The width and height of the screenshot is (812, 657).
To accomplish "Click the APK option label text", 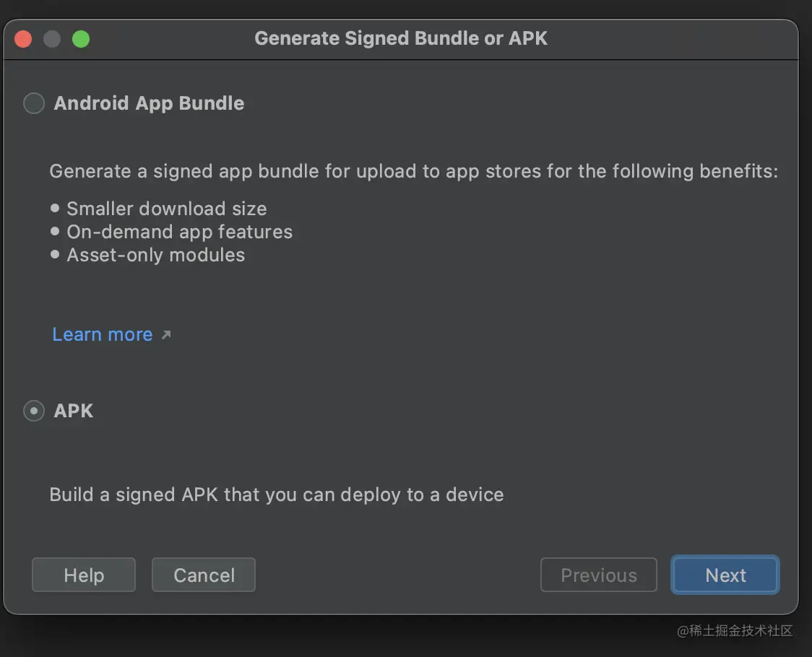I will (x=74, y=411).
